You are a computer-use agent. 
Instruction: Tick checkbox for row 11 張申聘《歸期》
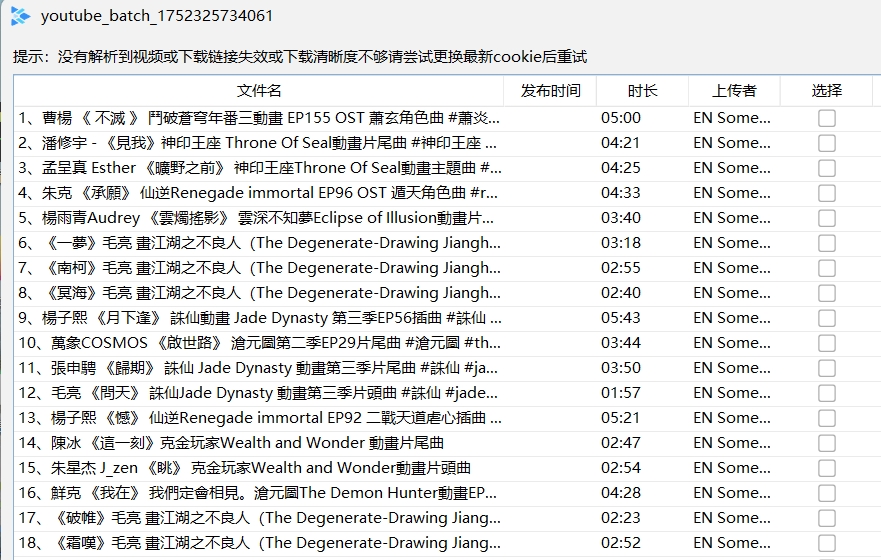click(x=826, y=368)
